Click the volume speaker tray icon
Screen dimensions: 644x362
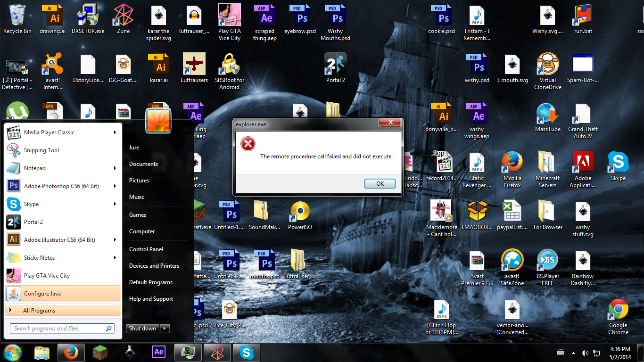coord(585,353)
